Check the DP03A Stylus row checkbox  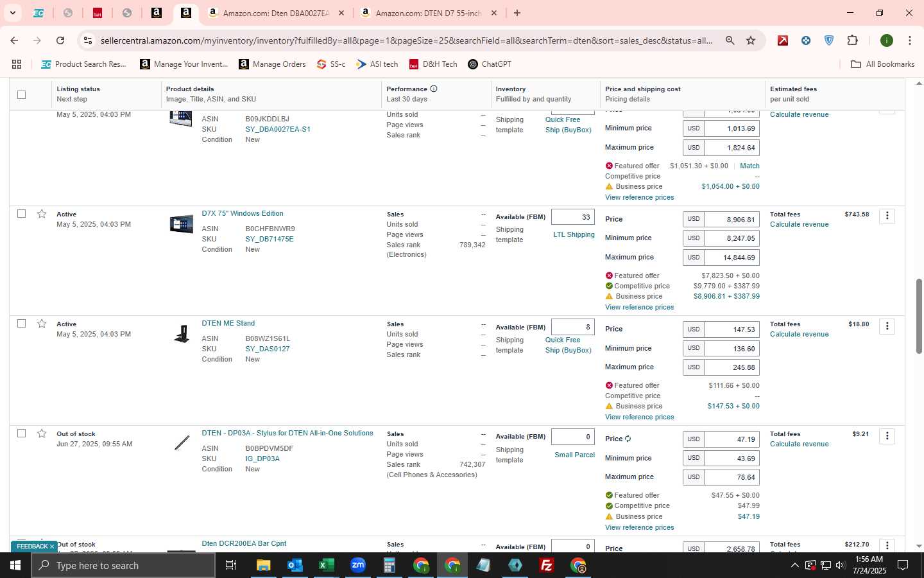coord(21,433)
